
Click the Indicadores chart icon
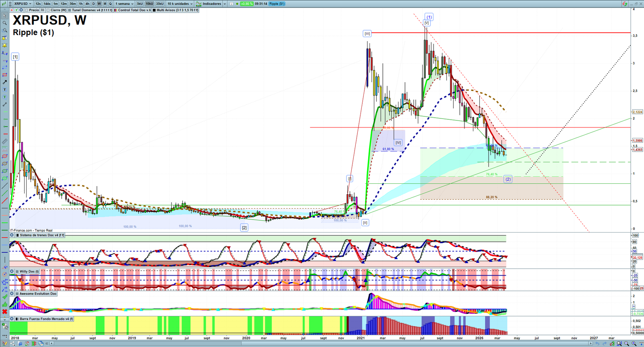tap(198, 4)
